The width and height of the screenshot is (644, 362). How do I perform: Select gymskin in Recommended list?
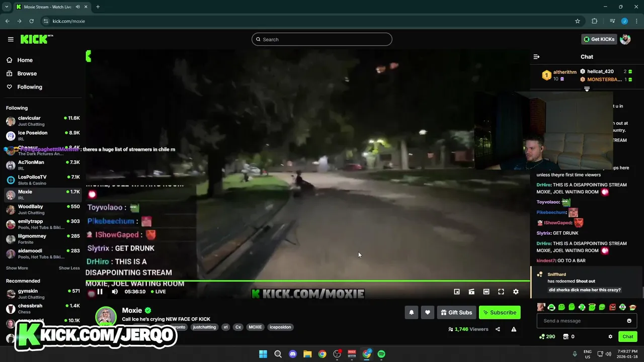tap(43, 294)
